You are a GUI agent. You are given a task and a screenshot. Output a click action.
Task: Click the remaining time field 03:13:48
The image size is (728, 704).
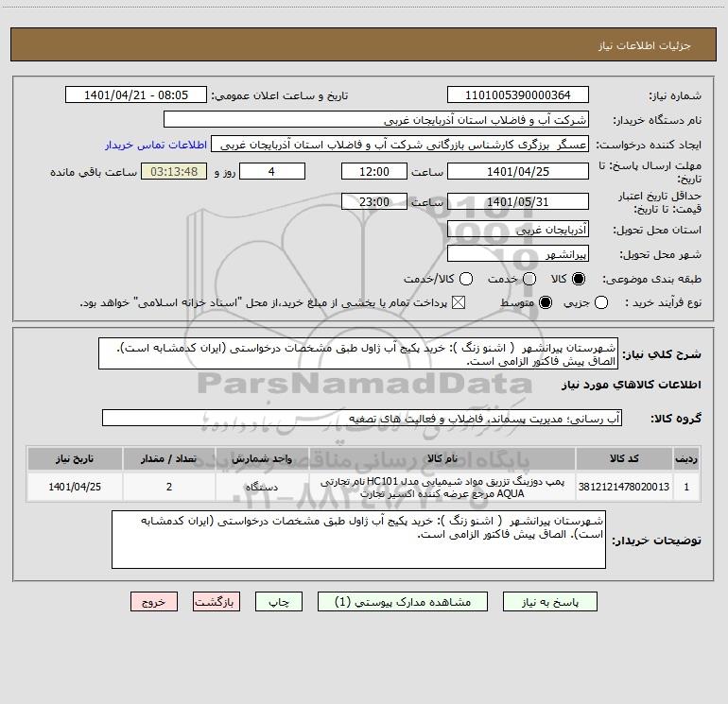[x=174, y=171]
